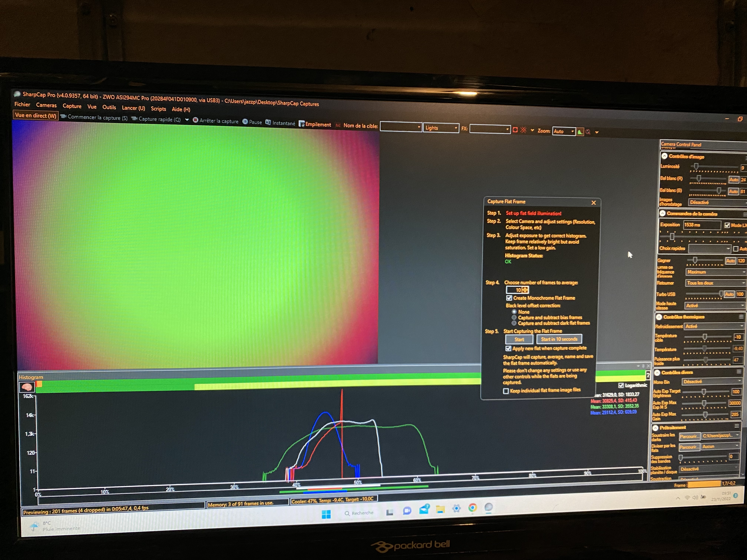The image size is (747, 560).
Task: Click the Empilement live stack icon
Action: click(302, 124)
